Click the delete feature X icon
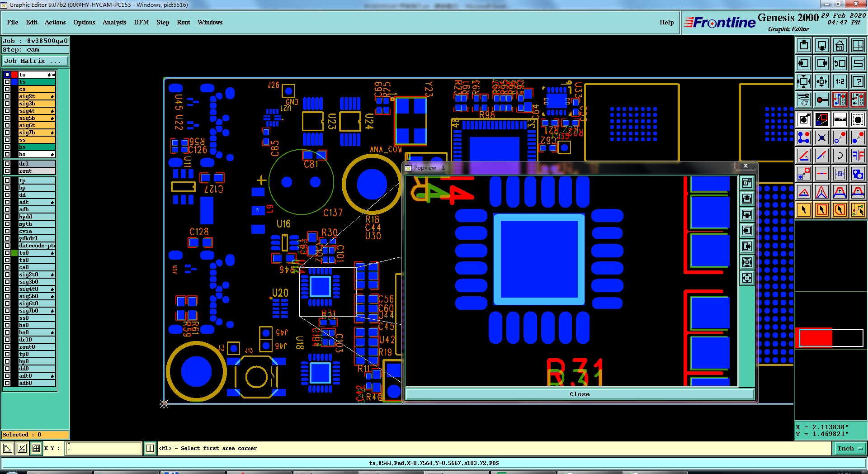This screenshot has width=868, height=474. pyautogui.click(x=821, y=137)
